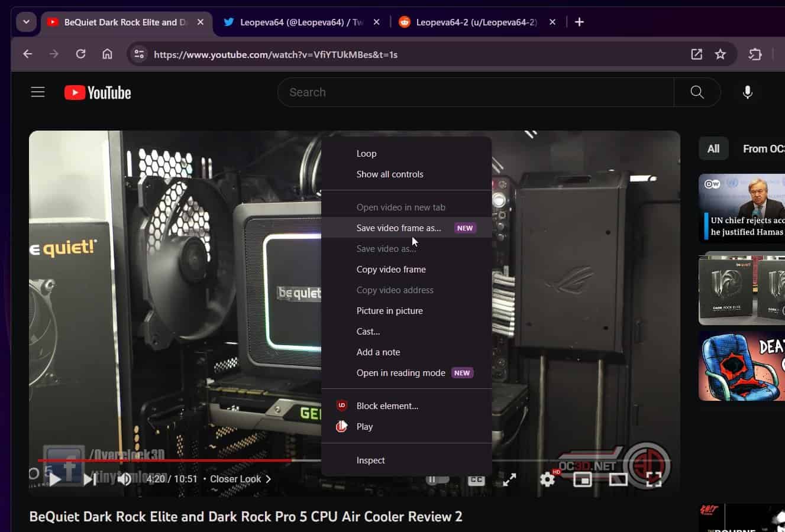Open the UN chief DW video thumbnail
Viewport: 785px width, 532px height.
[x=742, y=208]
